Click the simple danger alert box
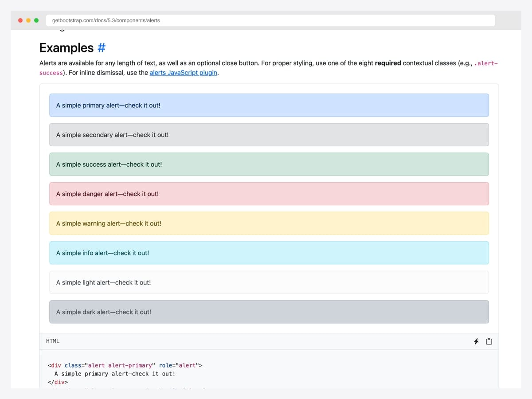Screen dimensions: 532x399 269,194
